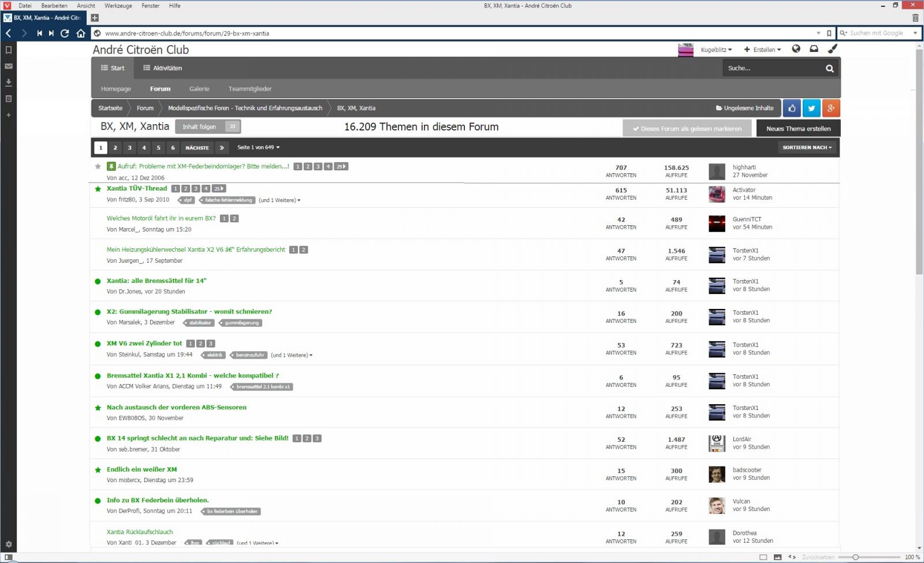Open search engine dropdown arrow
Screen dimensions: 924x563
coord(915,33)
